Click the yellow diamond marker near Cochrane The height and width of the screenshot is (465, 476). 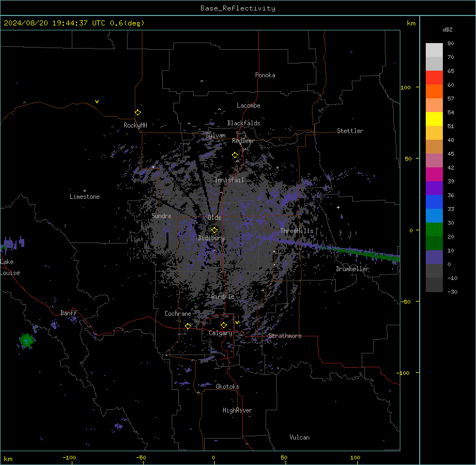188,326
